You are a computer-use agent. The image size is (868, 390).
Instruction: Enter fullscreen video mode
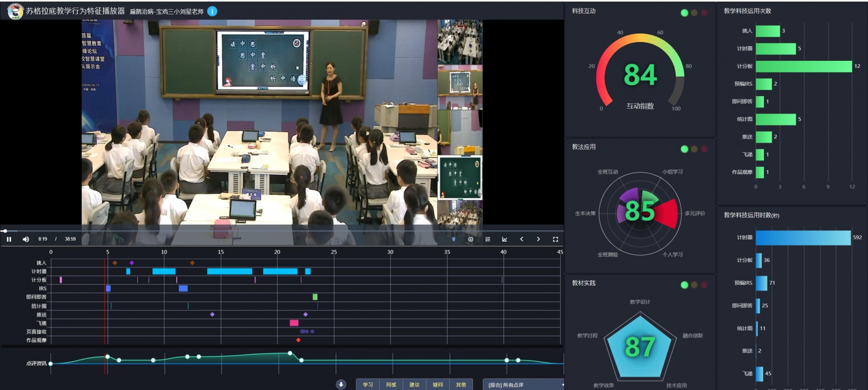[x=555, y=239]
